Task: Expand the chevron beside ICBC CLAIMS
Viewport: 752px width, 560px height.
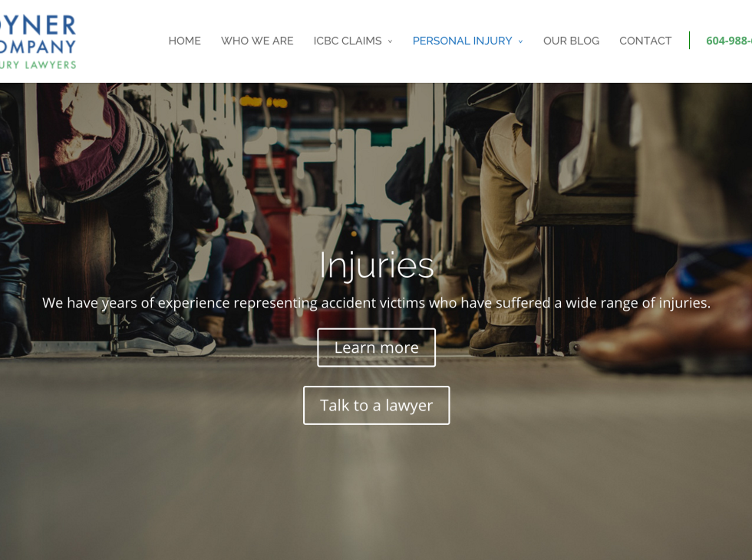Action: coord(390,41)
